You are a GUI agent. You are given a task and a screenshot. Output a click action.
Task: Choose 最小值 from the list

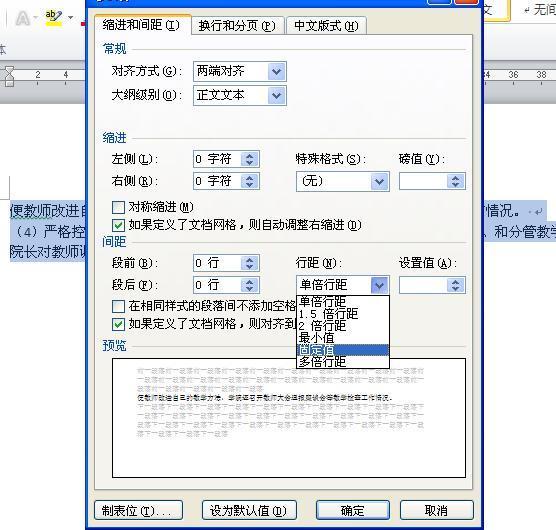pos(343,338)
